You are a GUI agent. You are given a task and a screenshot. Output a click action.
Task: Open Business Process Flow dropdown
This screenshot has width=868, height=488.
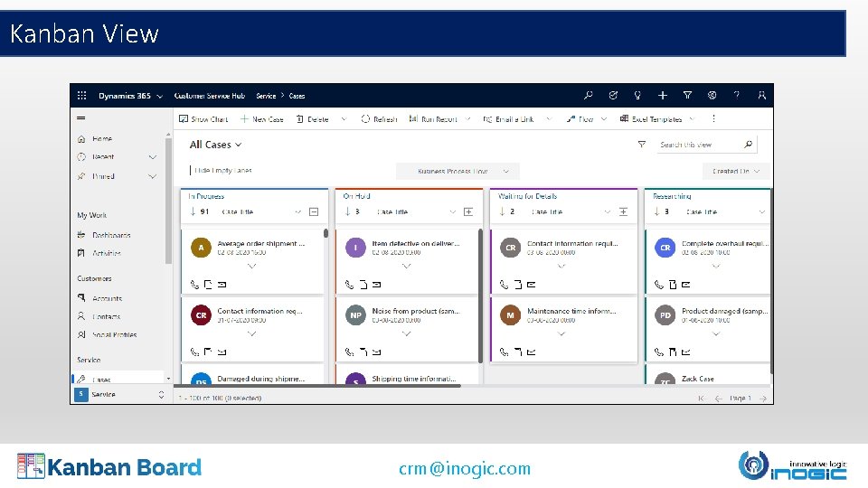click(x=458, y=172)
